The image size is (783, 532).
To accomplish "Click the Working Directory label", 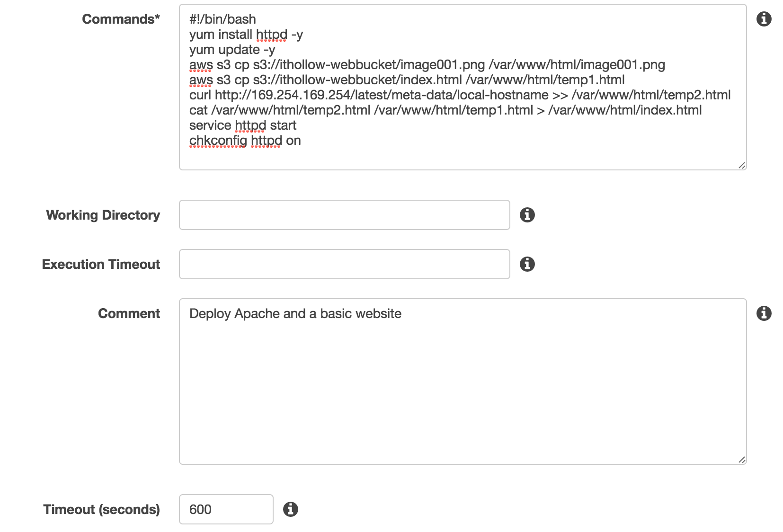I will 103,215.
